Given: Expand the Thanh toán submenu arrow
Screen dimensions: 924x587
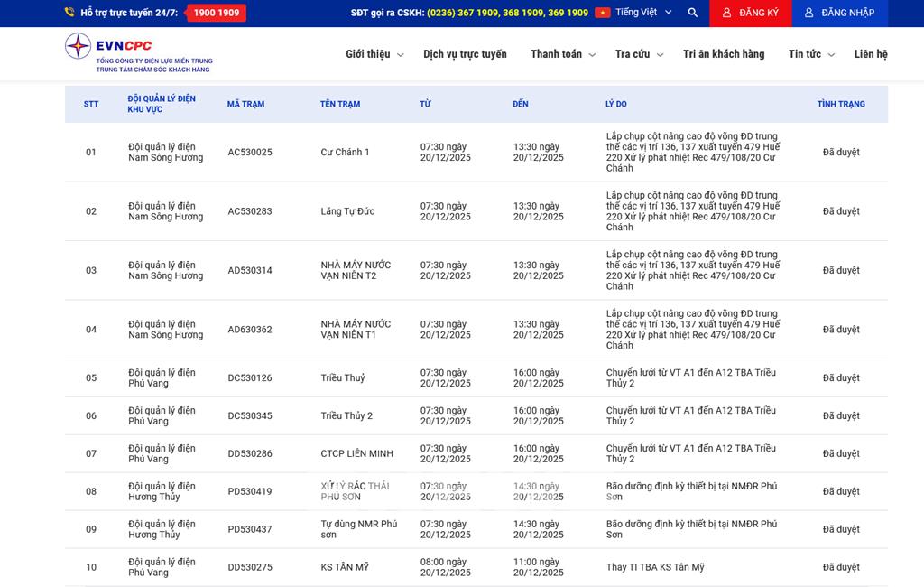Looking at the screenshot, I should pos(592,55).
